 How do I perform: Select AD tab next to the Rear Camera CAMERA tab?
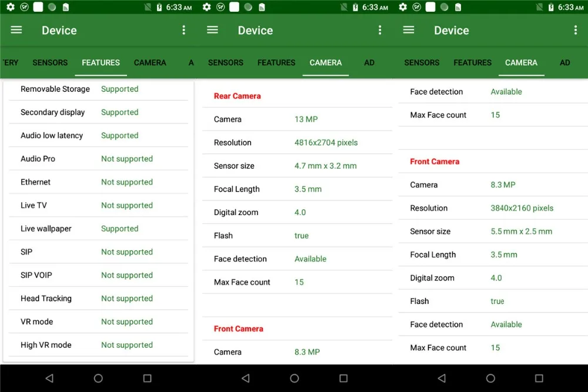point(369,62)
